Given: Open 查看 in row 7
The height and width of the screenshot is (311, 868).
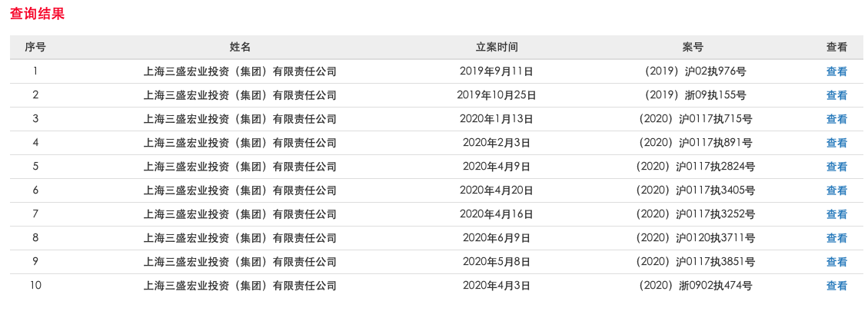Looking at the screenshot, I should point(836,214).
